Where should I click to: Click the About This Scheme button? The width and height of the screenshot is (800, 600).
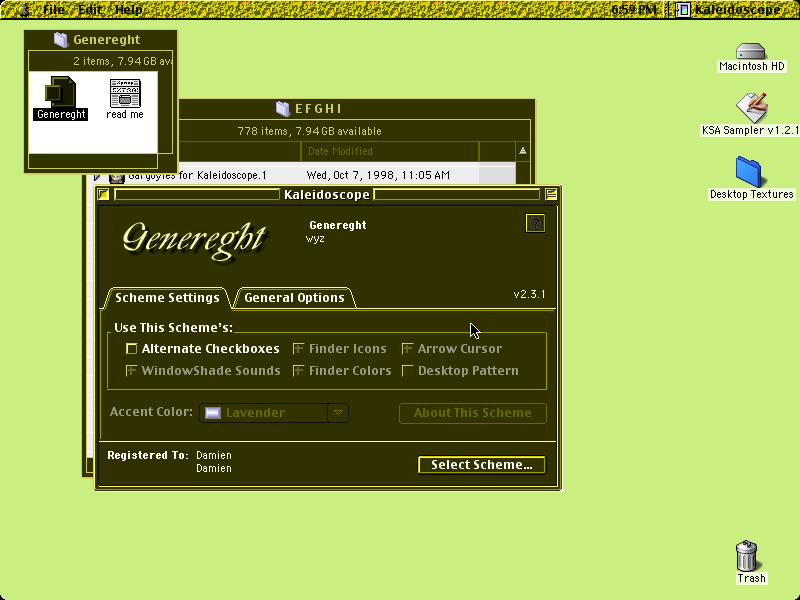coord(472,413)
